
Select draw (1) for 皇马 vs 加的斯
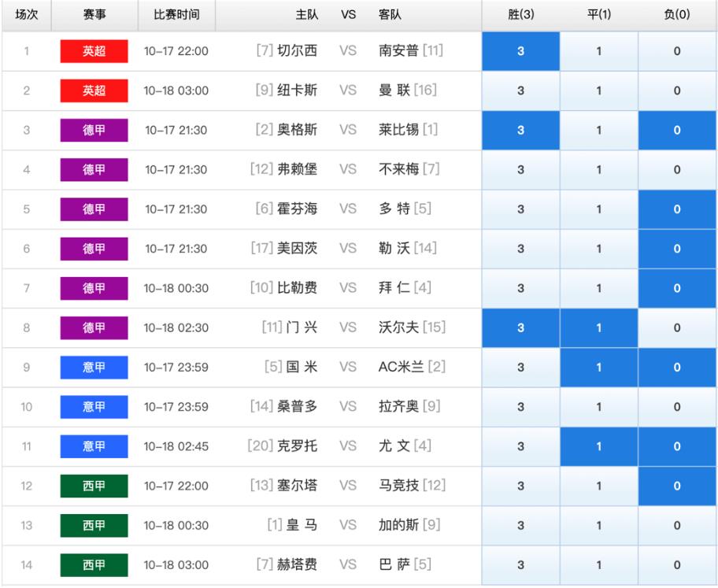click(599, 526)
